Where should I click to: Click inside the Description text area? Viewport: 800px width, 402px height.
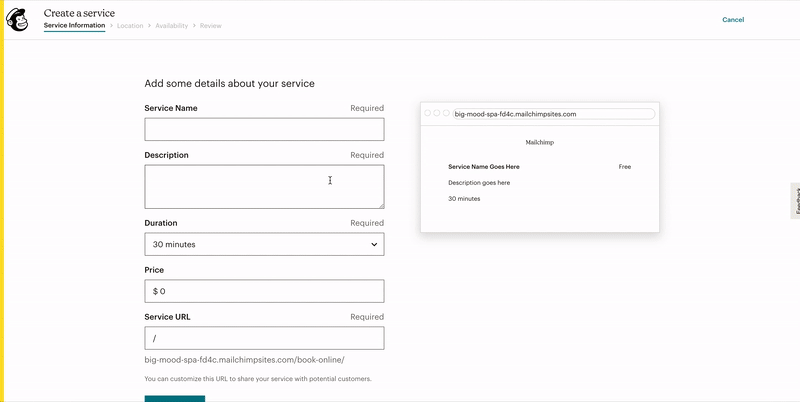264,187
